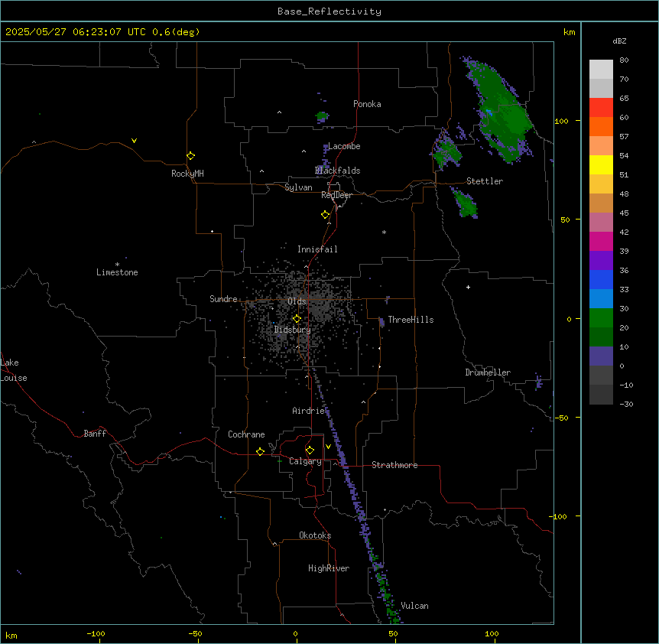The height and width of the screenshot is (644, 659).
Task: Select the bright yellow legend swatch
Action: (601, 164)
